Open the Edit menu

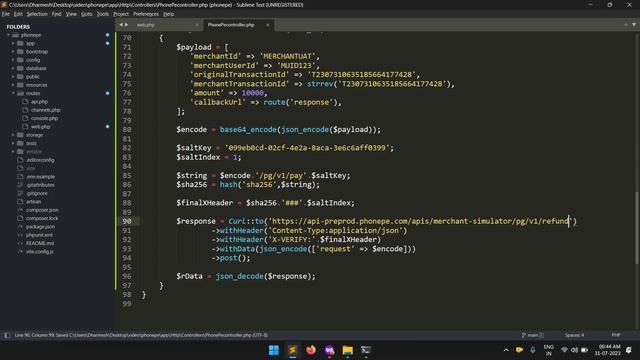[x=18, y=14]
